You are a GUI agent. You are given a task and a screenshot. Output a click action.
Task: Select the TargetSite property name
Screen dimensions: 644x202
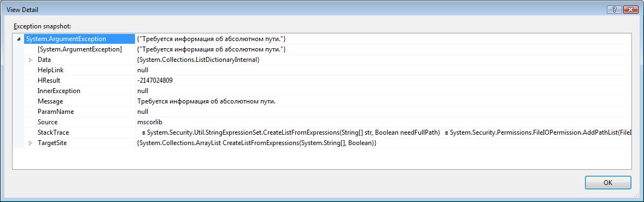pyautogui.click(x=52, y=143)
